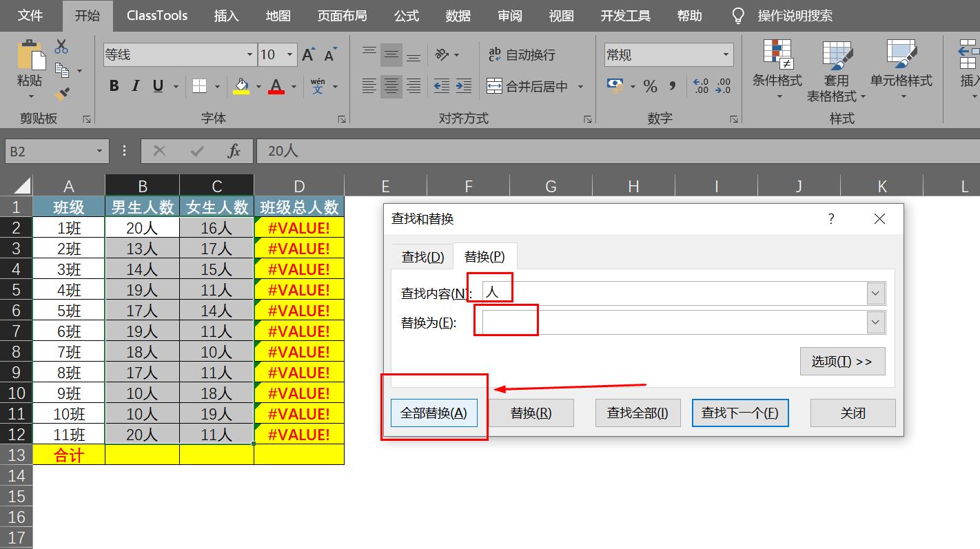Viewport: 980px width, 549px height.
Task: Click the 查找下一个(F) button
Action: pos(740,413)
